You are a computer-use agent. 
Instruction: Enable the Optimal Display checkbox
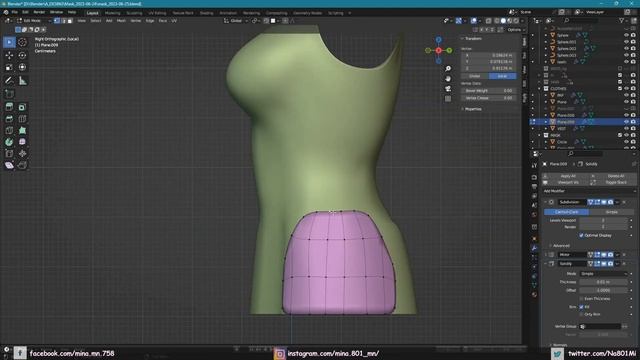581,236
